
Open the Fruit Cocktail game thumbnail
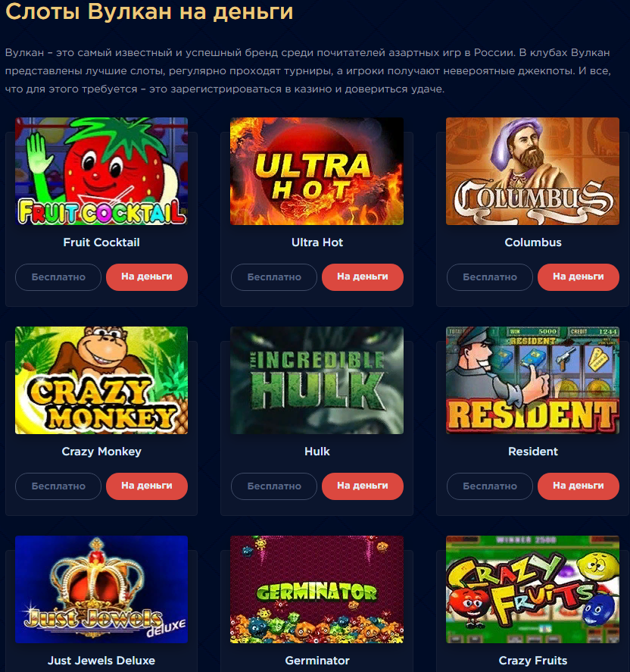[101, 171]
